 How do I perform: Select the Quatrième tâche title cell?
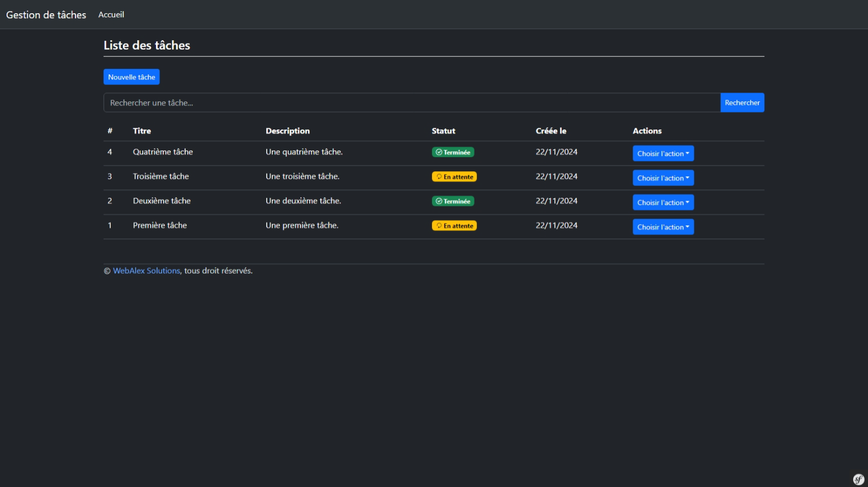pos(163,152)
